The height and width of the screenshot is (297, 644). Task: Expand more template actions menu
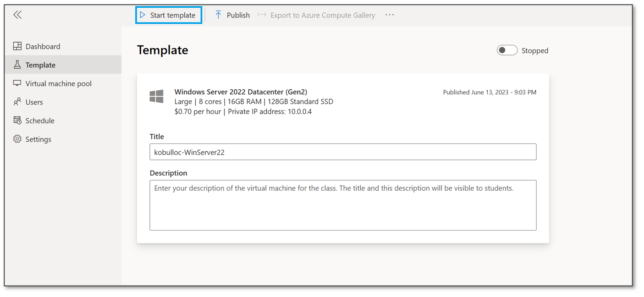[x=390, y=15]
